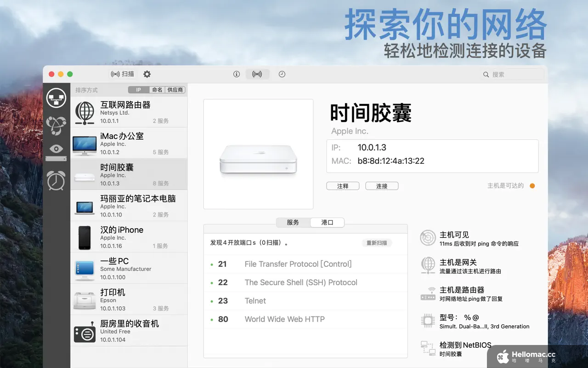The image size is (588, 368).
Task: Open the network topology sidebar icon
Action: coord(56,125)
